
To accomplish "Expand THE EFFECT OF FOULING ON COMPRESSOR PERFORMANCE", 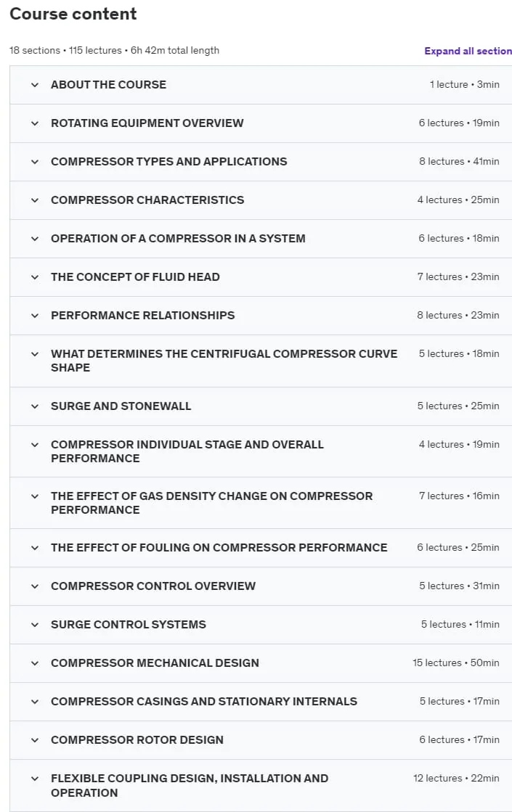I will pos(261,548).
